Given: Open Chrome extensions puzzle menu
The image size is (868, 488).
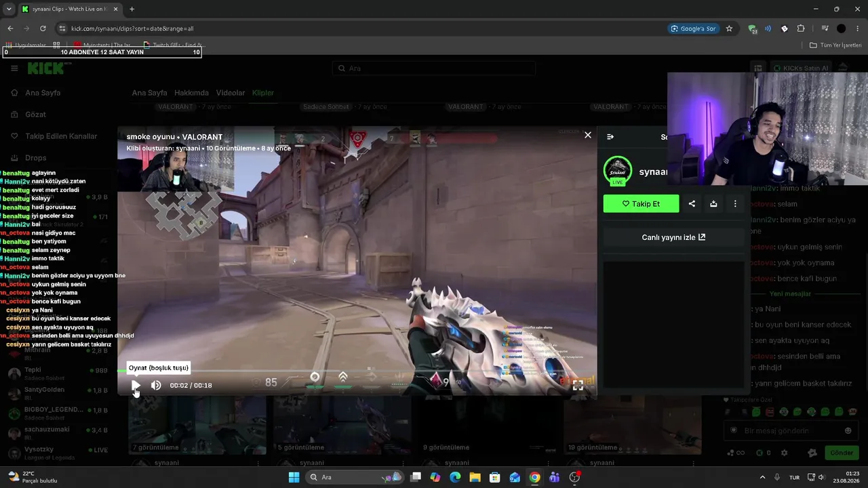Looking at the screenshot, I should click(801, 28).
